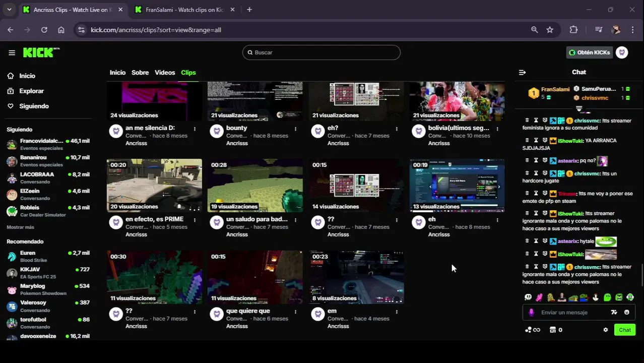This screenshot has width=644, height=363.
Task: Open the emoji picker in message box
Action: point(626,312)
